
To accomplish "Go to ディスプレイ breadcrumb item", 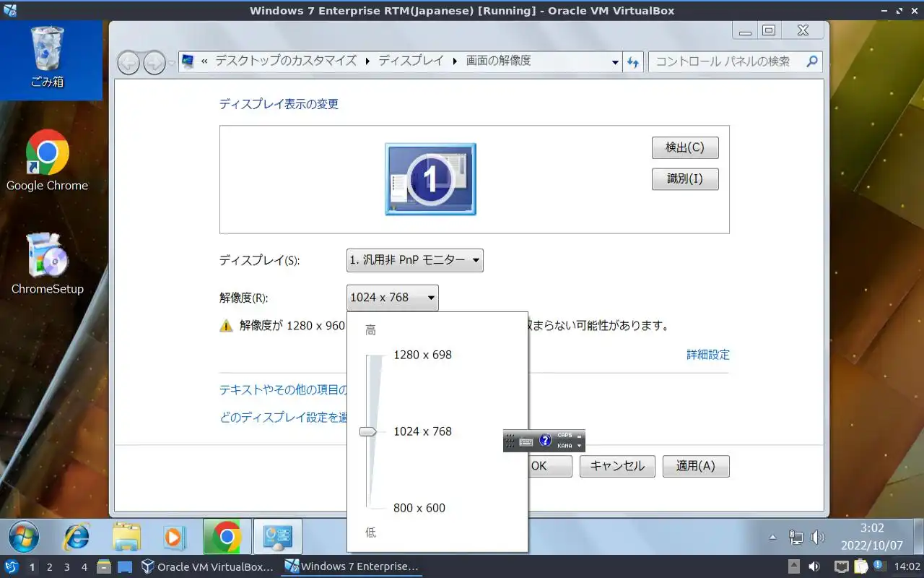I will point(411,61).
